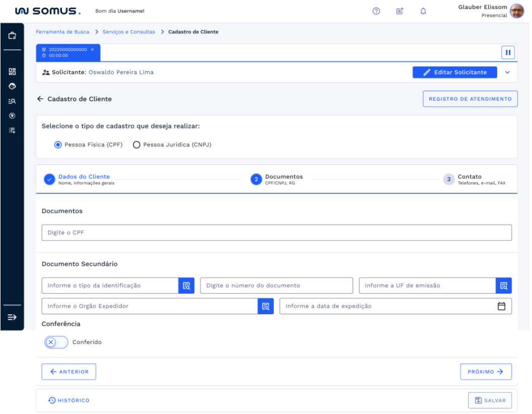The image size is (532, 414).
Task: Expand the sidebar with the arrow icon
Action: pyautogui.click(x=12, y=317)
